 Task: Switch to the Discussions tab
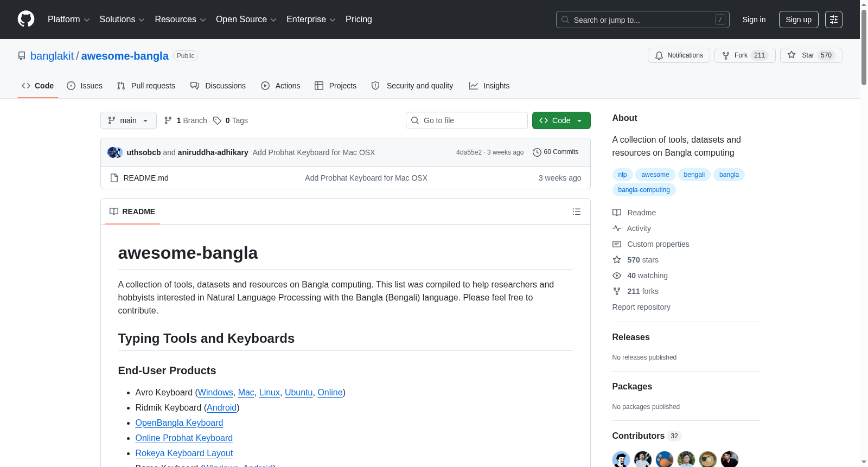(218, 86)
